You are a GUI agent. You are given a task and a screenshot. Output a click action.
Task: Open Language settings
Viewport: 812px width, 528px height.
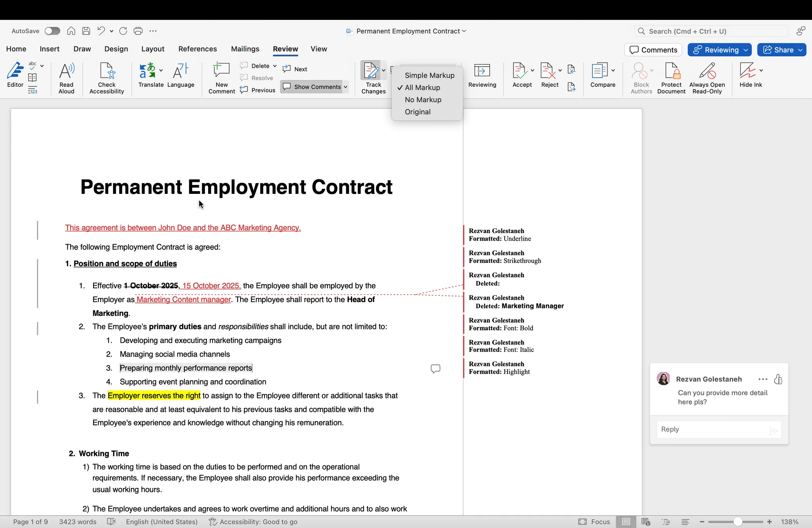point(181,75)
